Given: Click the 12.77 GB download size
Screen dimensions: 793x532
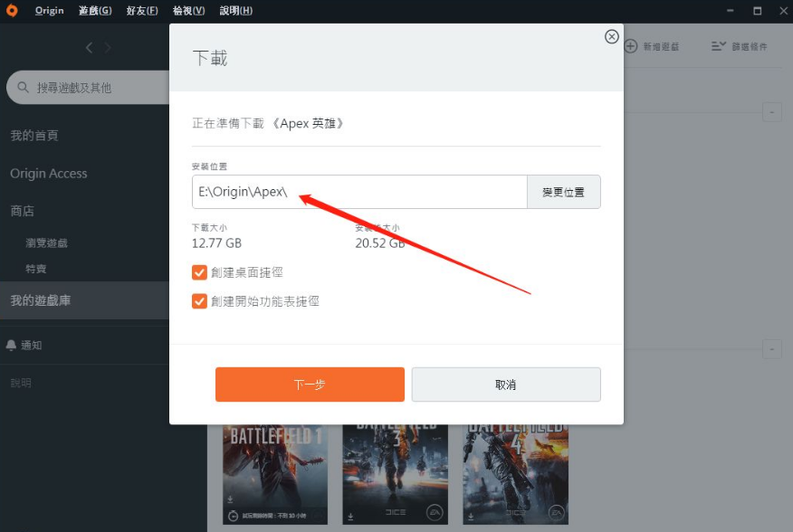Looking at the screenshot, I should (x=216, y=243).
